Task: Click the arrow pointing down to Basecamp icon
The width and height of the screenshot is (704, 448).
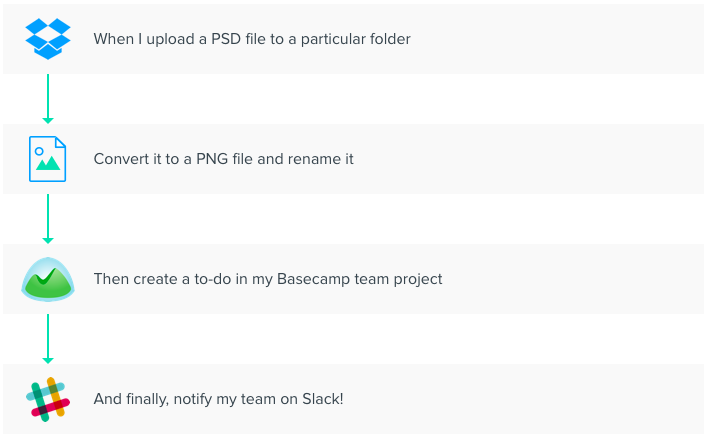Action: click(x=48, y=218)
